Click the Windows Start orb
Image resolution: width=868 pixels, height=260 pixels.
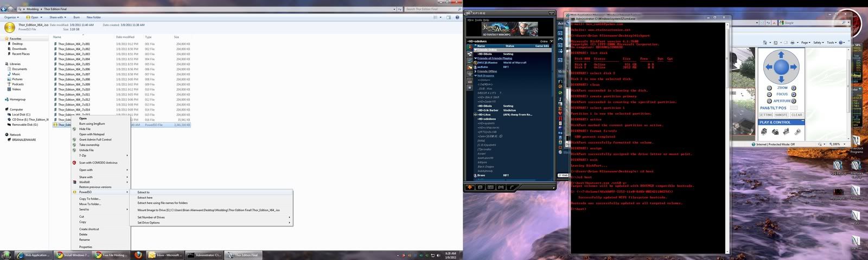[x=7, y=255]
